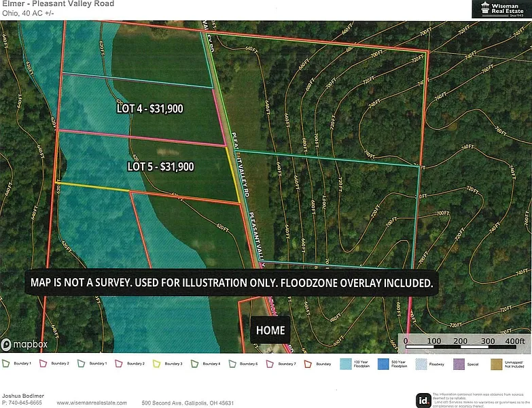The height and width of the screenshot is (408, 532).
Task: Click the HOME label on map
Action: coord(270,330)
